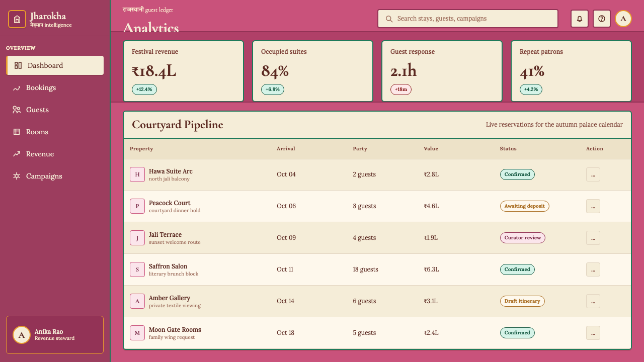Navigate to Revenue
This screenshot has height=362, width=644.
55,154
